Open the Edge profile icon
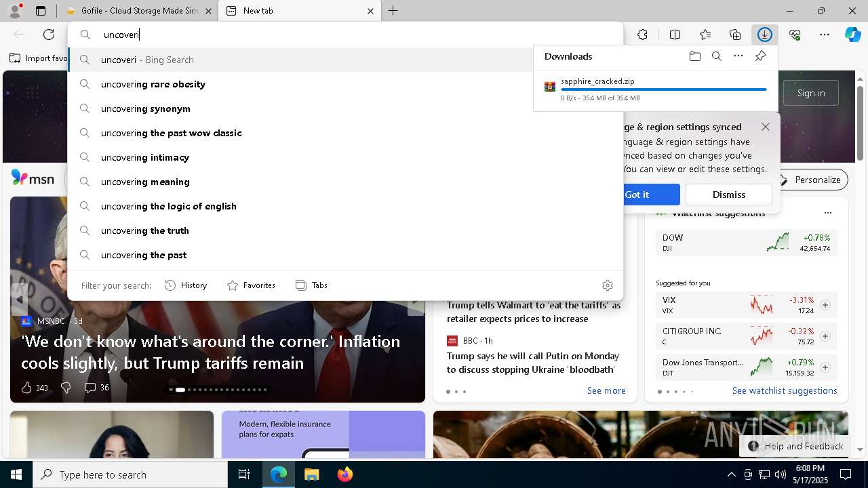 coord(15,11)
